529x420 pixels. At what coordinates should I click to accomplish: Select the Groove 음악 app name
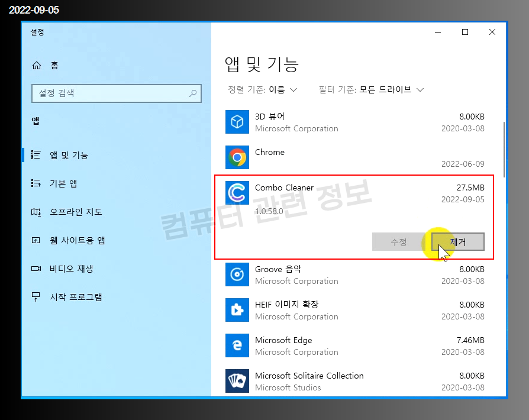(x=278, y=269)
